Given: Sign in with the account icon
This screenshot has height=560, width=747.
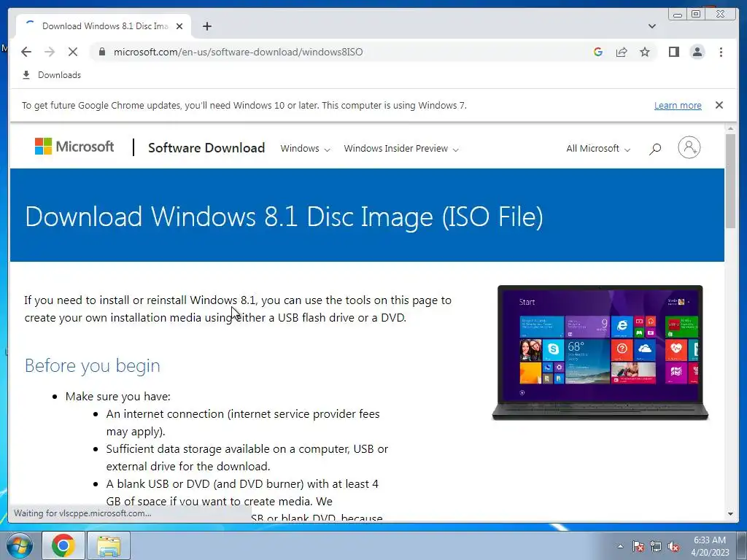Looking at the screenshot, I should pos(689,147).
